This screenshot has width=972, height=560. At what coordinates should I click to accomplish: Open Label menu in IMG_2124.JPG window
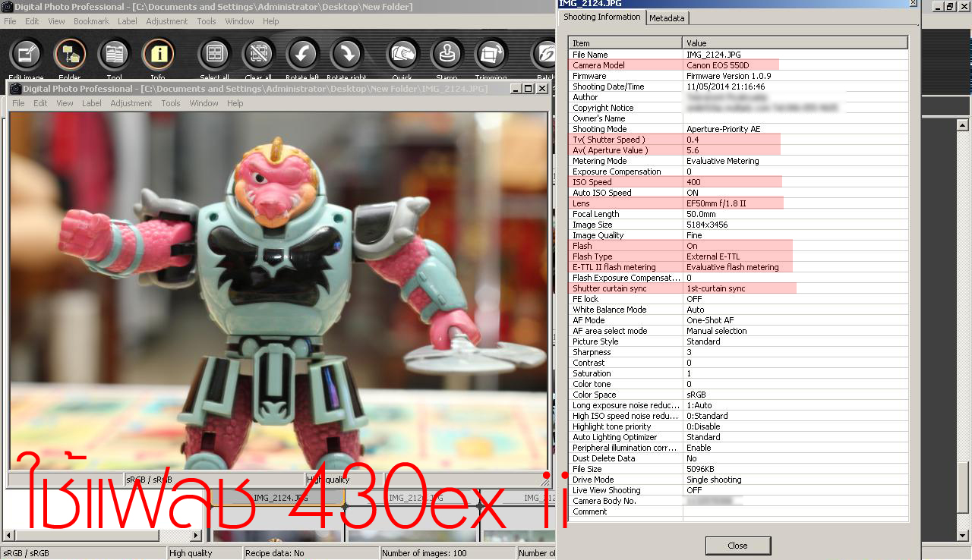pyautogui.click(x=91, y=103)
